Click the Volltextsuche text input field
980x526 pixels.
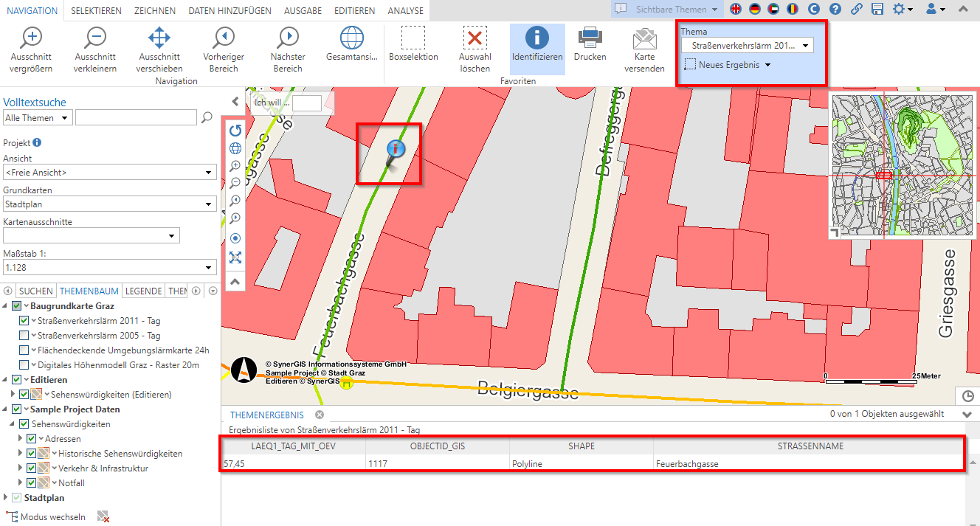136,117
